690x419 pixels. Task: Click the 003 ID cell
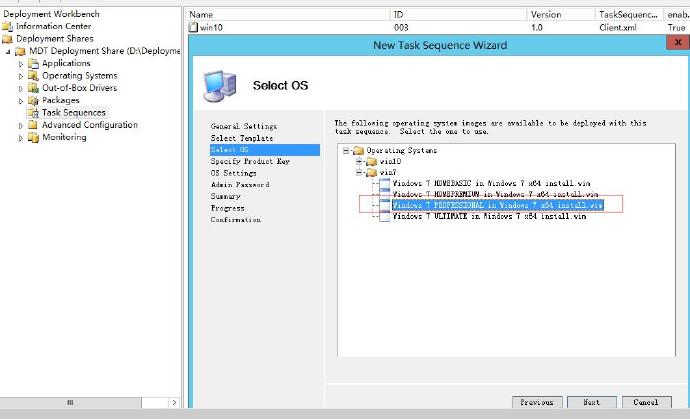(x=401, y=27)
